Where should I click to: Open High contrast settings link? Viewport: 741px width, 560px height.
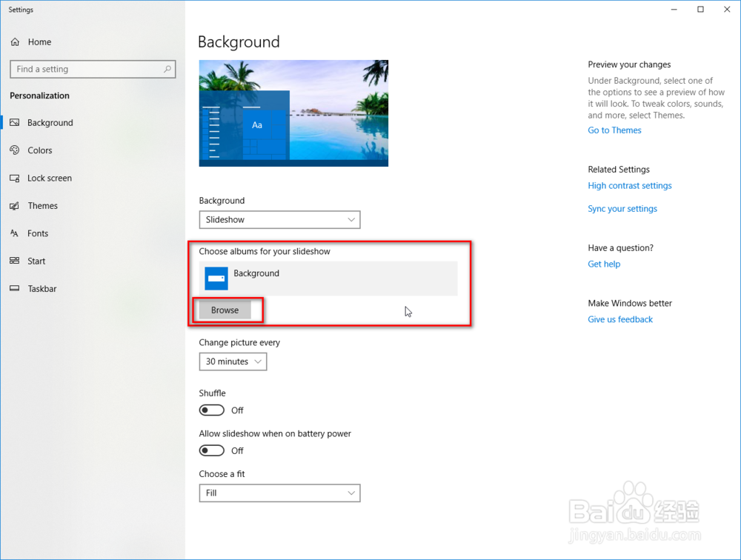pyautogui.click(x=629, y=186)
